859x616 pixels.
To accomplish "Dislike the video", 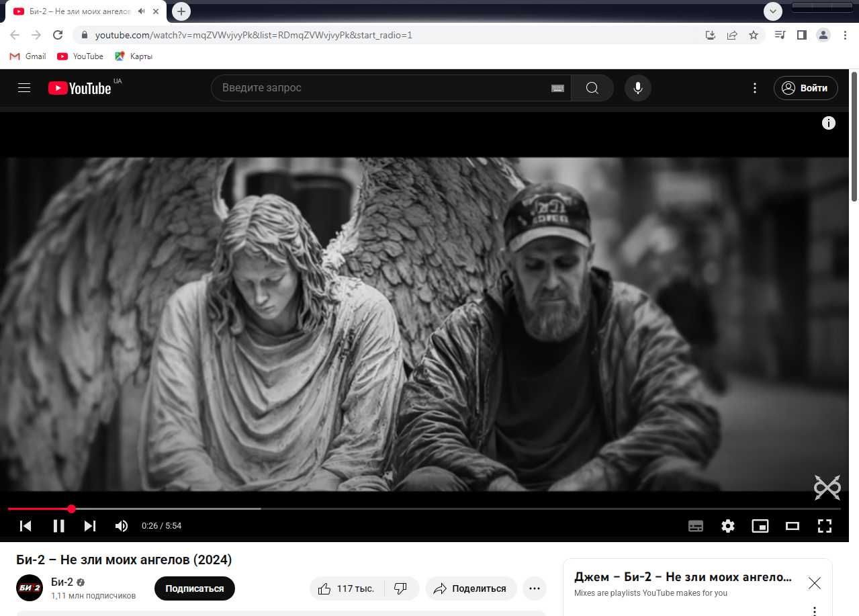I will tap(402, 588).
